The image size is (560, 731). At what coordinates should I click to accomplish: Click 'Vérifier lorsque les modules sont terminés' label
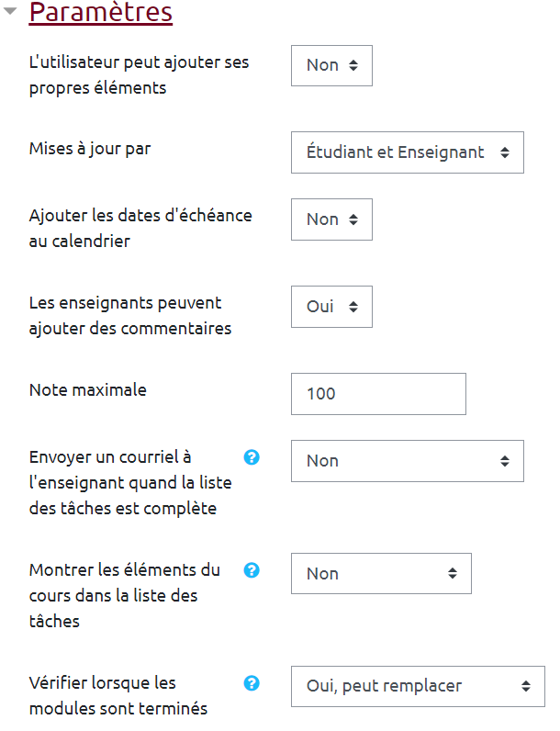click(x=118, y=695)
